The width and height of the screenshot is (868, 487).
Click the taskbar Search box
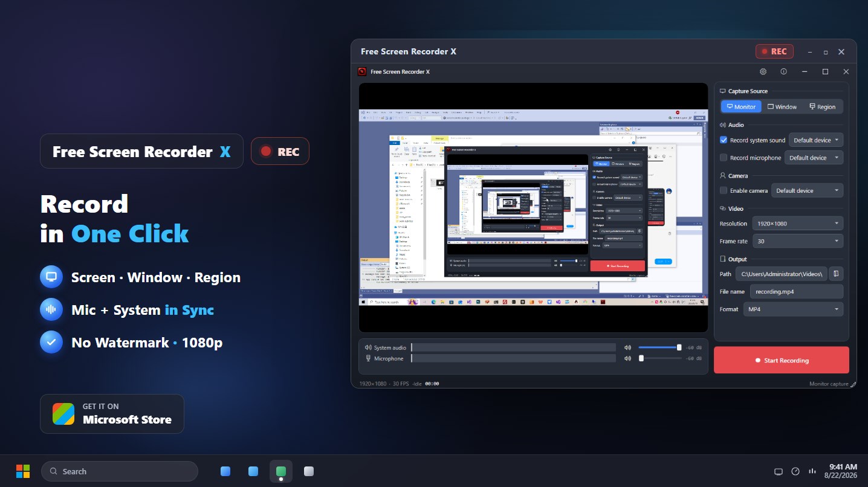120,471
